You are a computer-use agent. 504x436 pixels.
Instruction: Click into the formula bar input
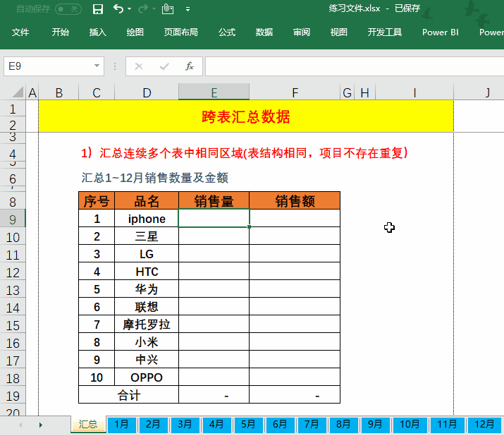355,66
